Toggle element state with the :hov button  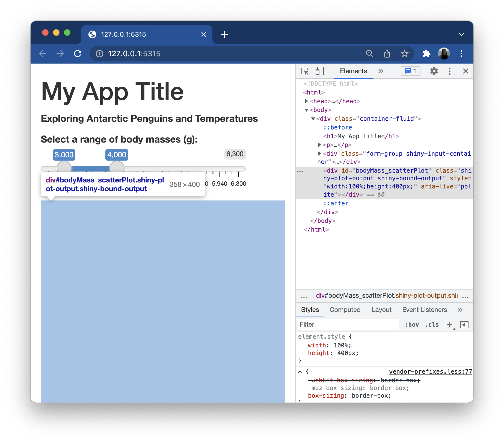pyautogui.click(x=412, y=324)
